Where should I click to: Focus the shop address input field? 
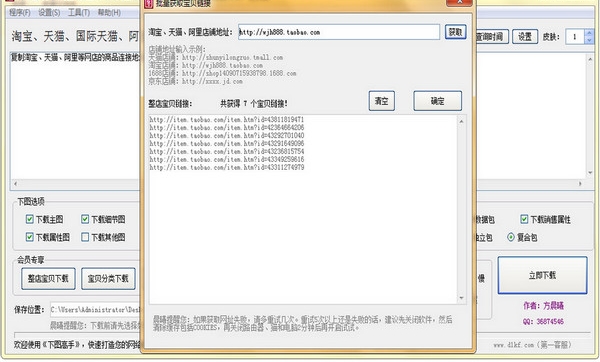click(339, 32)
